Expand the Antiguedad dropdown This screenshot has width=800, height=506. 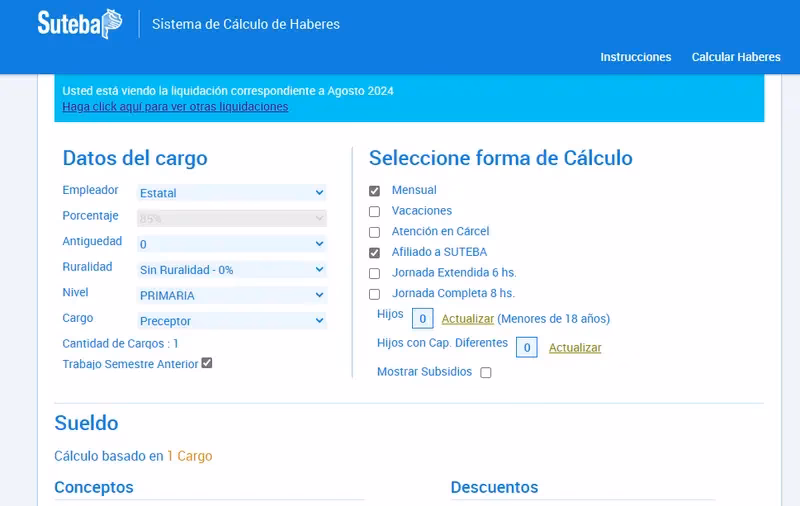pos(232,244)
